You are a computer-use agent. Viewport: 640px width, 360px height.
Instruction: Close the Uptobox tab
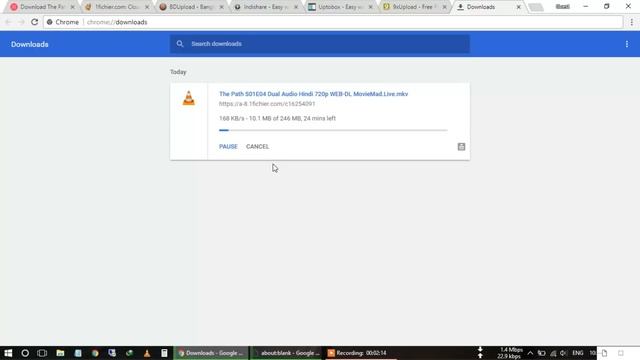click(370, 7)
